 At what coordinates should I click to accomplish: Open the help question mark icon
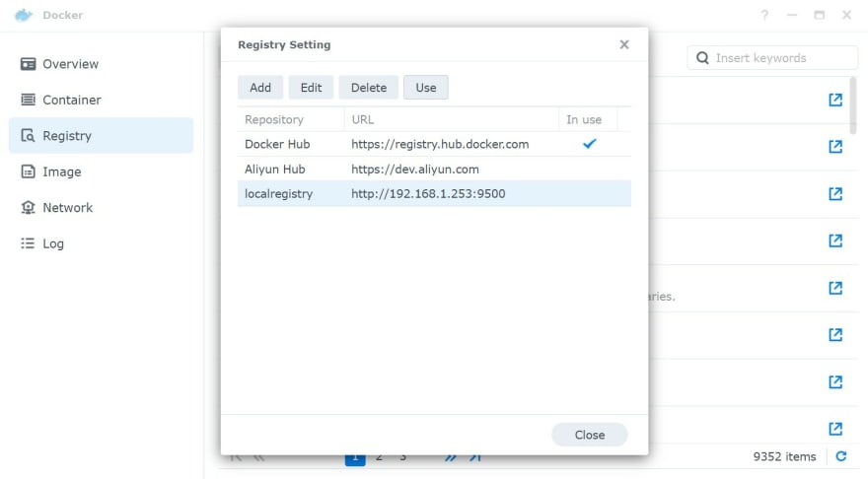point(764,15)
